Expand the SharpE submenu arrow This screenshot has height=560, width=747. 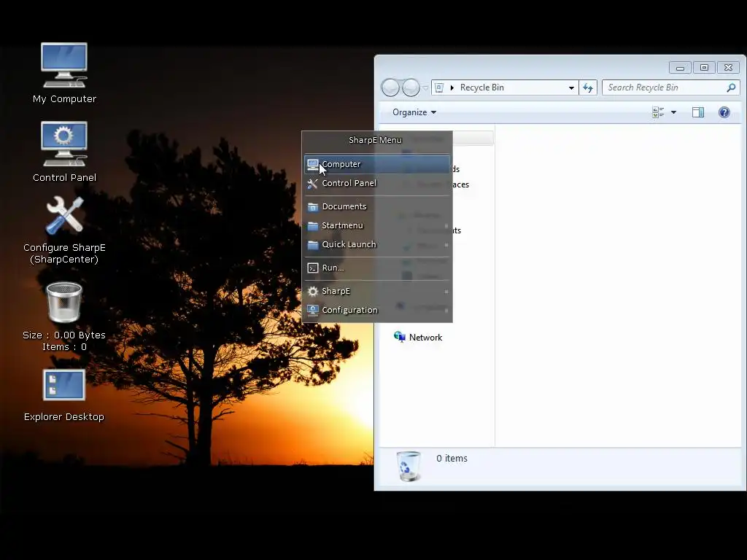[446, 292]
